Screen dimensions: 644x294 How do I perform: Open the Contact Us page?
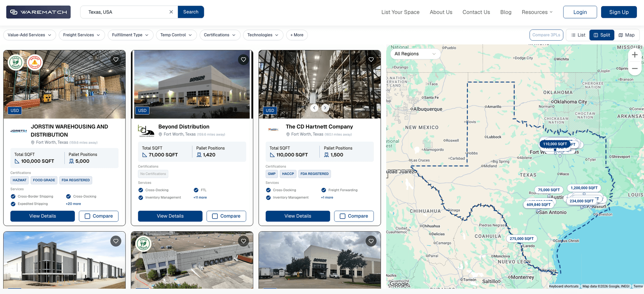[476, 12]
